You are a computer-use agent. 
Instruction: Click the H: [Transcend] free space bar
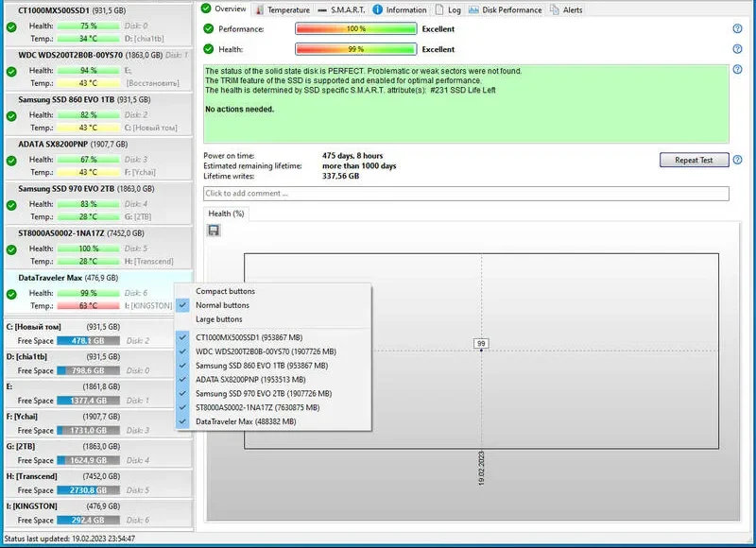pyautogui.click(x=87, y=491)
